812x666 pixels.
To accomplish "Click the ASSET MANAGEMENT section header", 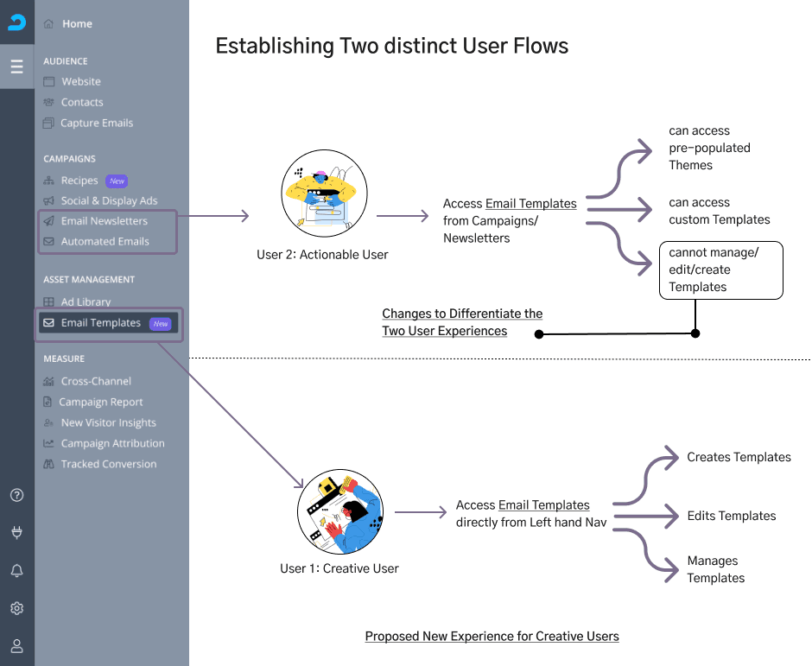I will click(89, 279).
